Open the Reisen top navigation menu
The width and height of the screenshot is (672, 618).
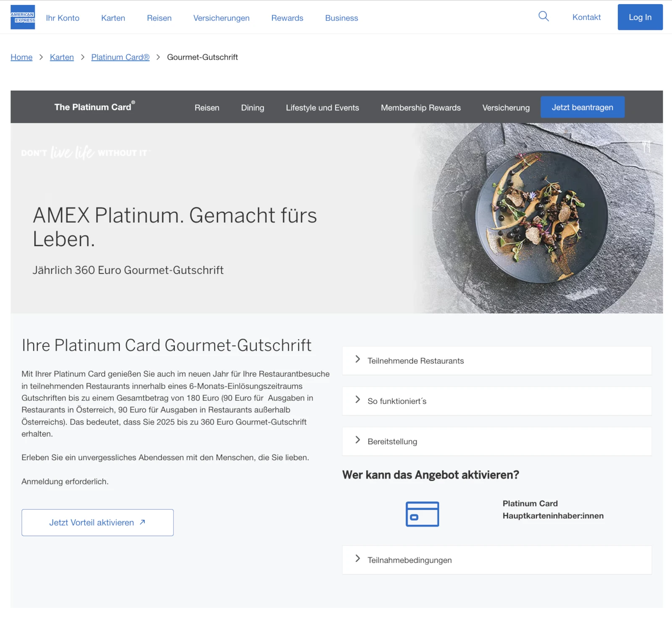(159, 18)
